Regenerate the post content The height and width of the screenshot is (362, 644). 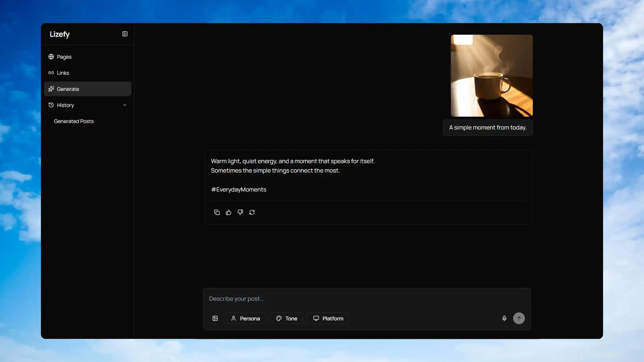coord(252,212)
